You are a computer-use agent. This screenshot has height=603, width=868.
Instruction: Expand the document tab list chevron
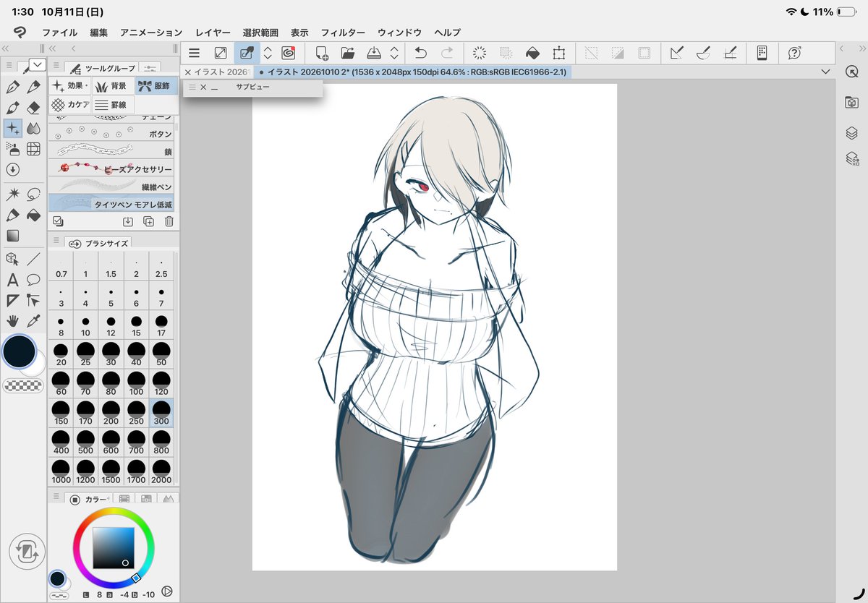coord(826,72)
